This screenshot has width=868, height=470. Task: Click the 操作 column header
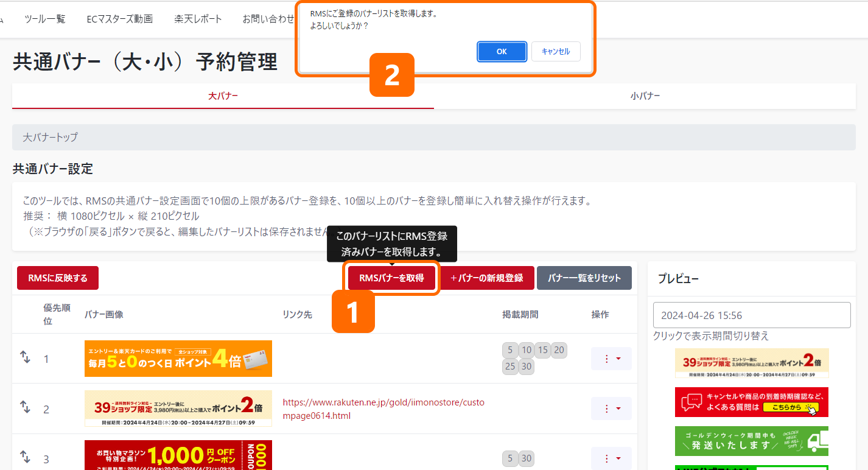pos(600,315)
